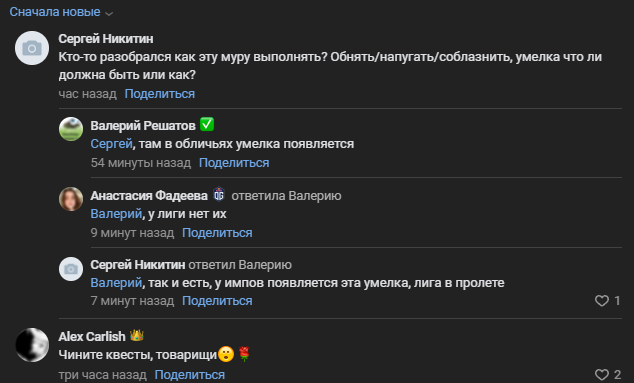
Task: Click Анастасия Фадеева's profile photo
Action: [71, 199]
